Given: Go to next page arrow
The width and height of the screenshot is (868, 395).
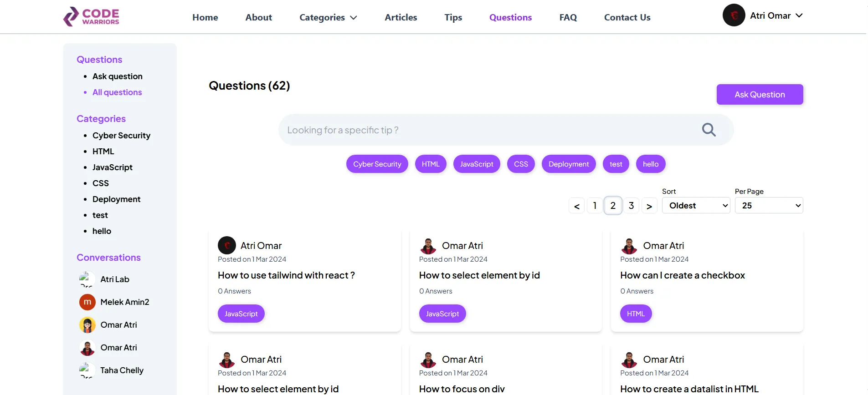Looking at the screenshot, I should pyautogui.click(x=649, y=206).
